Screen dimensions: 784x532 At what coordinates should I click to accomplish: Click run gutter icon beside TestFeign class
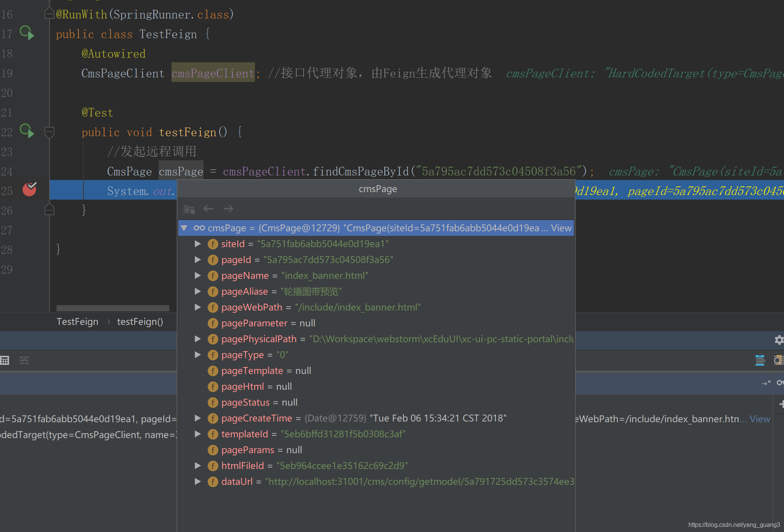27,33
